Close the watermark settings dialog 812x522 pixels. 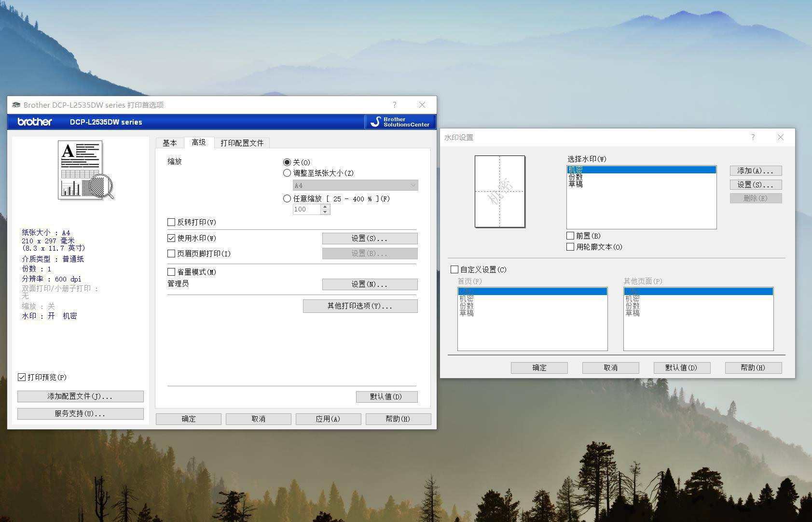780,137
